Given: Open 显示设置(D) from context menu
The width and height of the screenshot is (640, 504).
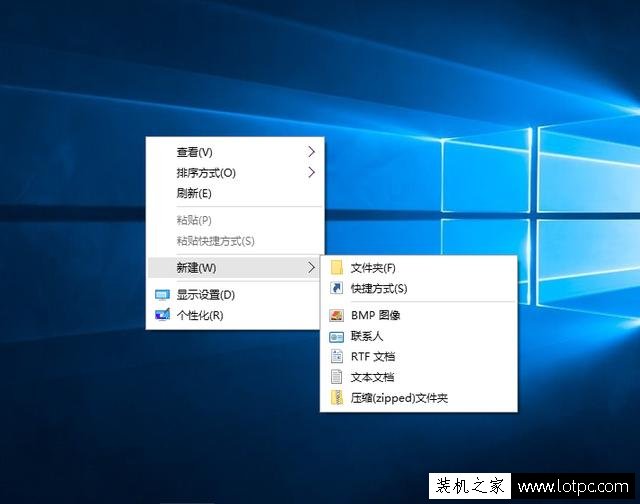Looking at the screenshot, I should 235,295.
